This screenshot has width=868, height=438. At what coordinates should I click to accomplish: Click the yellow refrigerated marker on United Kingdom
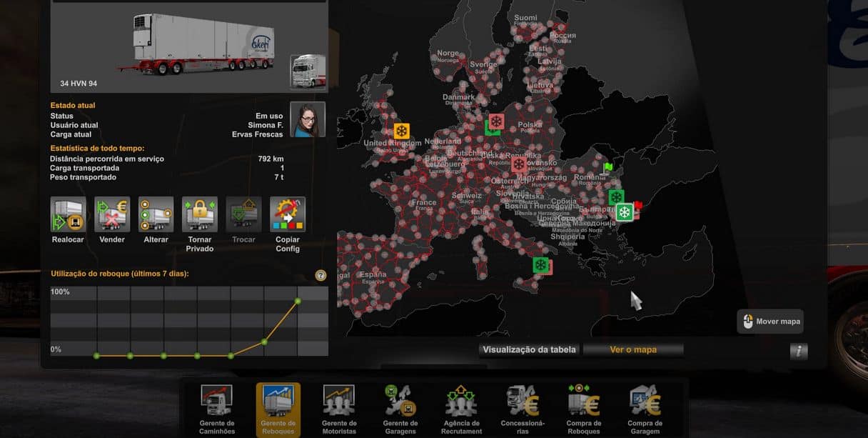pos(402,131)
